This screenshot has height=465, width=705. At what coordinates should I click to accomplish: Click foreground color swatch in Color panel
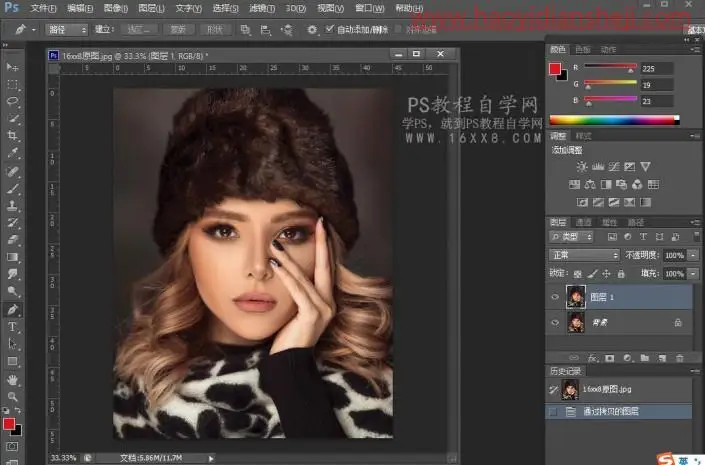(554, 69)
